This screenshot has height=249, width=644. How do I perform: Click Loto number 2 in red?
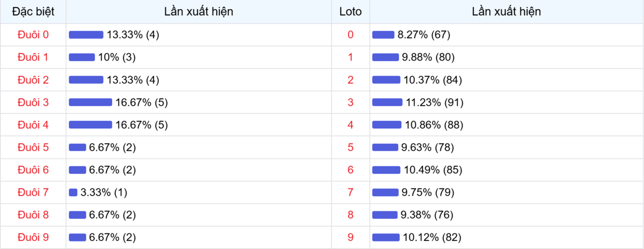click(x=350, y=80)
